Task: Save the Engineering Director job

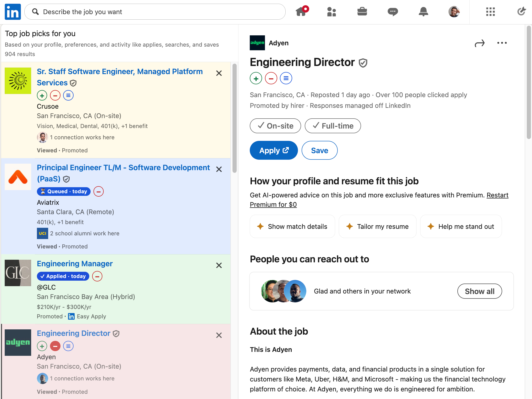Action: (x=319, y=151)
